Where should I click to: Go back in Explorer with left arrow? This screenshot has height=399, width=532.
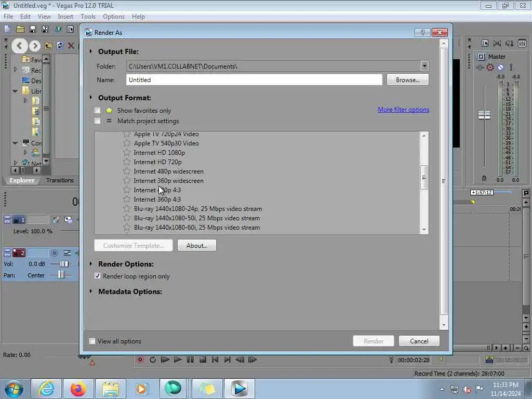point(19,46)
